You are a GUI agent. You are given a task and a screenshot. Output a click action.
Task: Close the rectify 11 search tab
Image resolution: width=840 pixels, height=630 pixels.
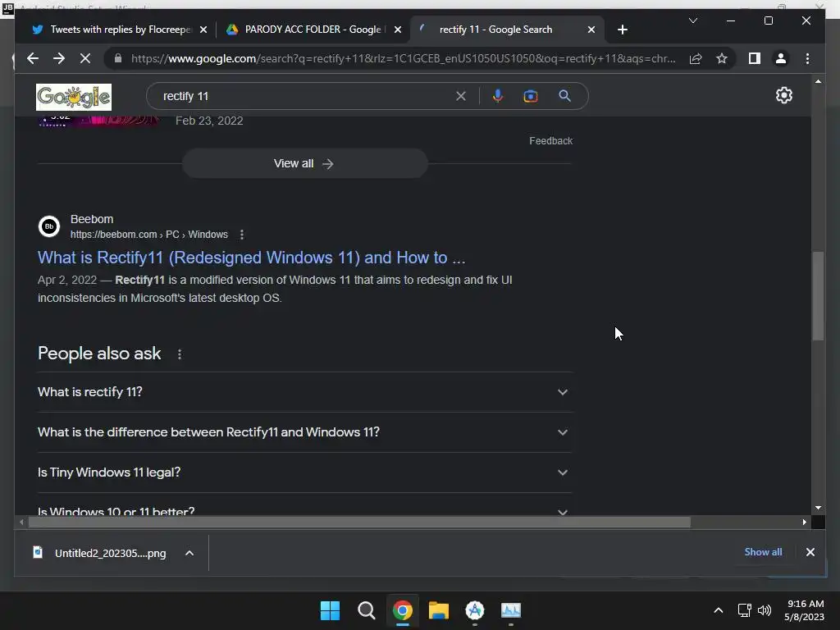point(591,30)
